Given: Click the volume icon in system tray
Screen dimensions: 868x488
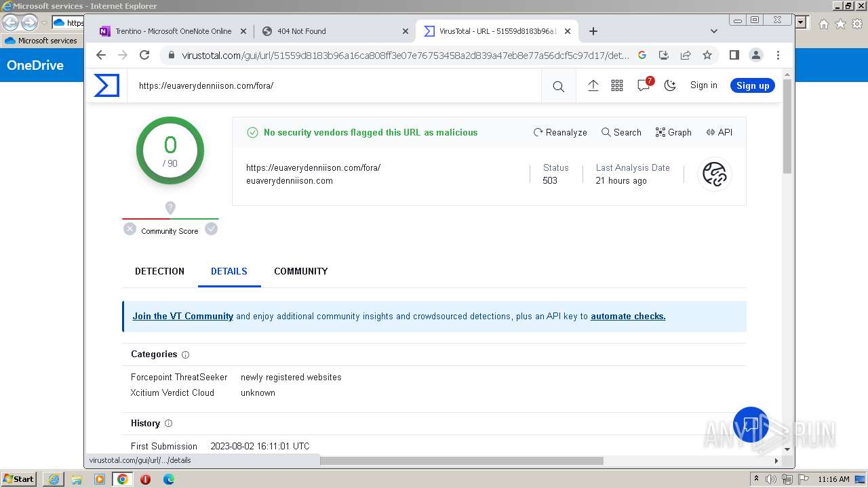Looking at the screenshot, I should tap(771, 479).
